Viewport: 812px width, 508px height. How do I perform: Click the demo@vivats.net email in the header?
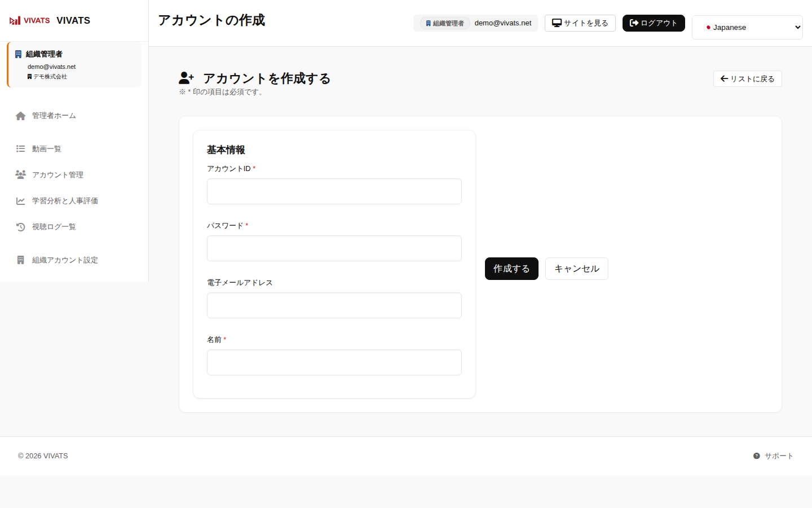click(x=503, y=23)
